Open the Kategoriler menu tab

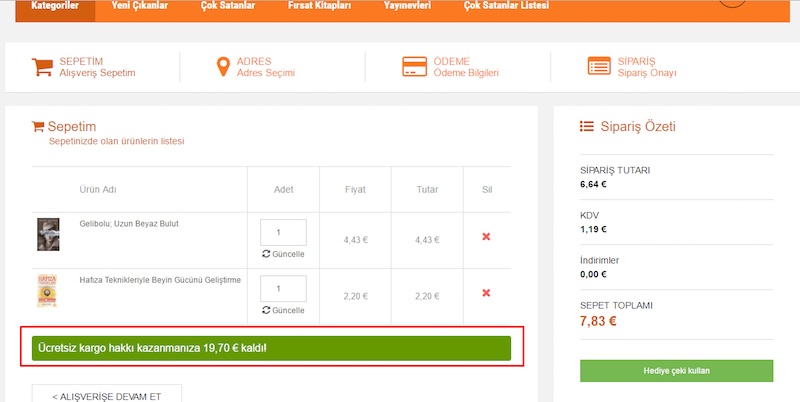[x=54, y=6]
